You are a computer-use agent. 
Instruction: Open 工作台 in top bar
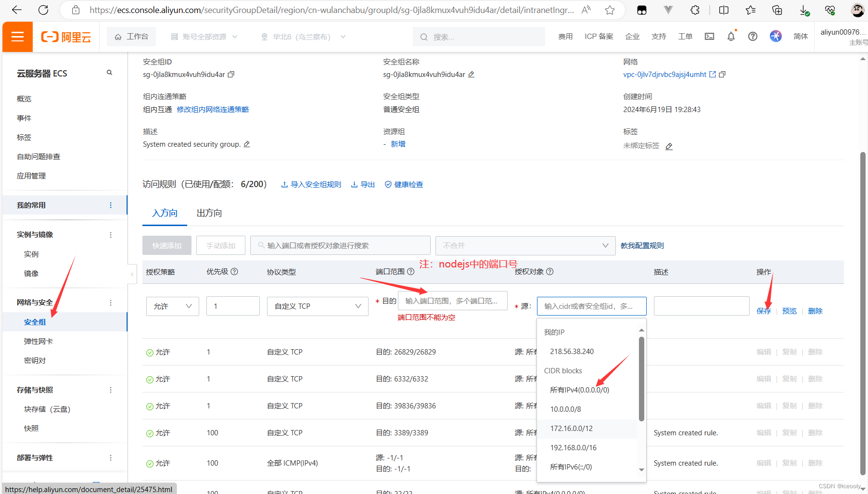[131, 37]
